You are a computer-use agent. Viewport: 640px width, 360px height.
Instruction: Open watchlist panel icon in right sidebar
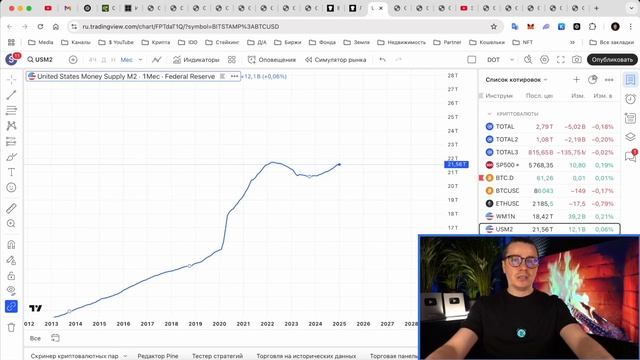[630, 80]
